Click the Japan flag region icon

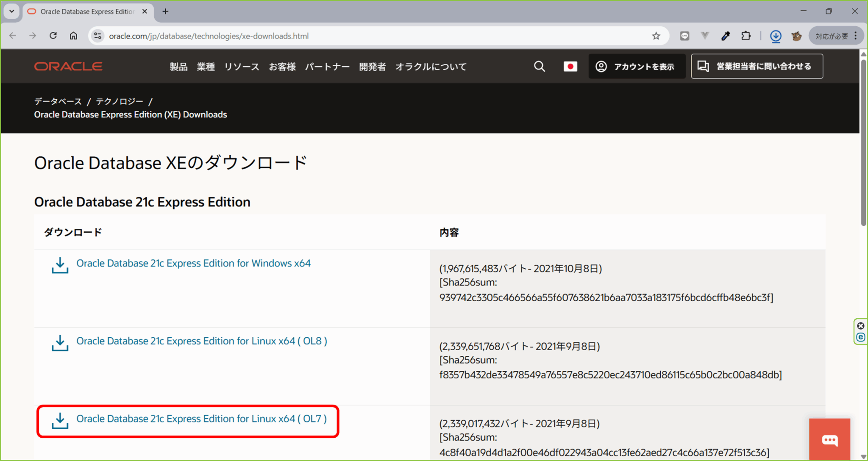tap(570, 67)
